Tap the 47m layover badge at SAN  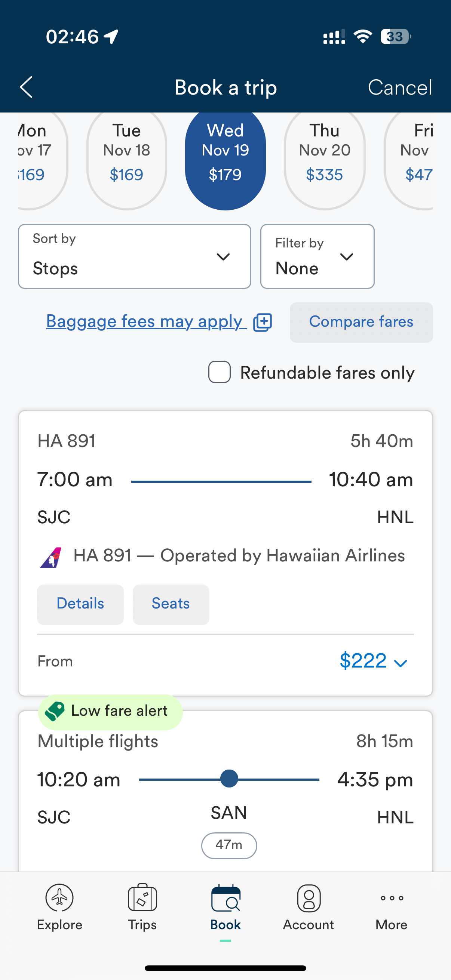(x=229, y=845)
